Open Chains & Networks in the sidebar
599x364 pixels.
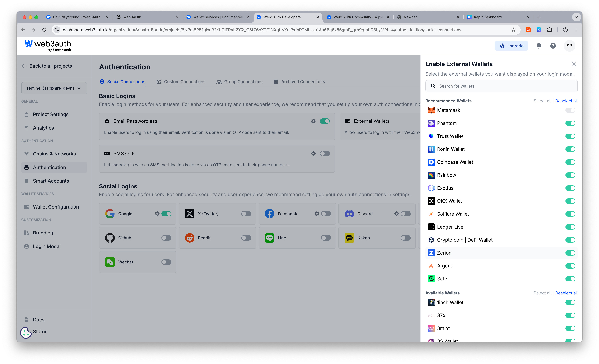54,154
